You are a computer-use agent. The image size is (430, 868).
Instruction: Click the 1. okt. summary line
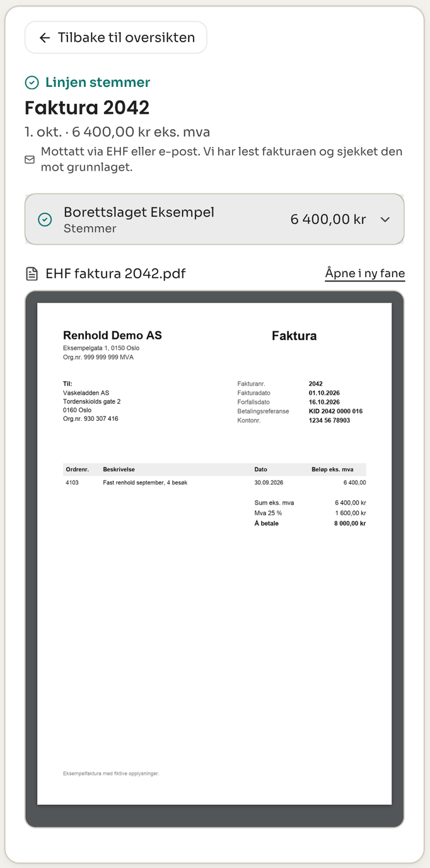(x=117, y=132)
